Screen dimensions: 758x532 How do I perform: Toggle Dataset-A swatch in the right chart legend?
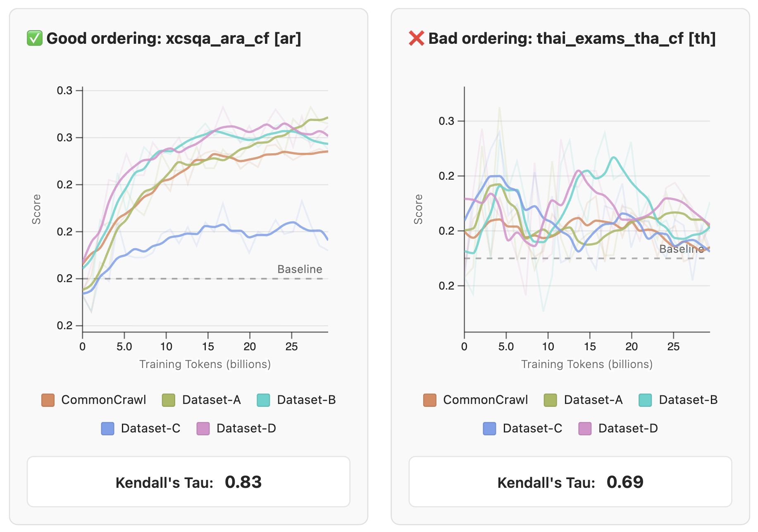[551, 400]
